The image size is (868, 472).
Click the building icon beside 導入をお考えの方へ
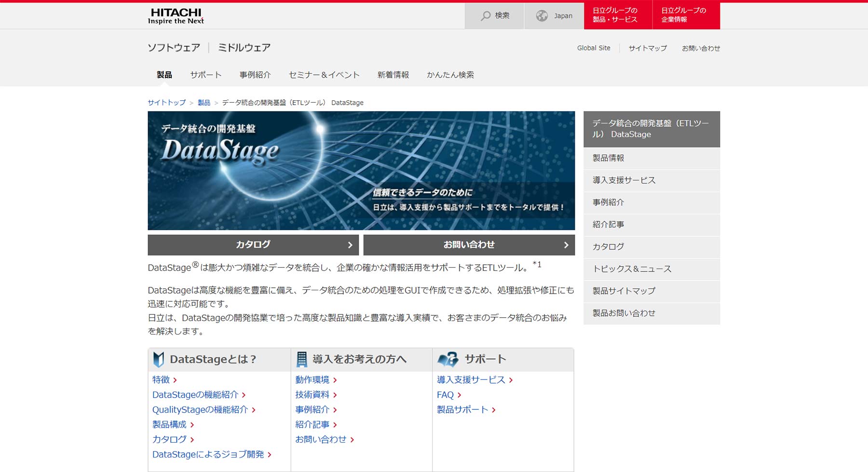(x=302, y=359)
